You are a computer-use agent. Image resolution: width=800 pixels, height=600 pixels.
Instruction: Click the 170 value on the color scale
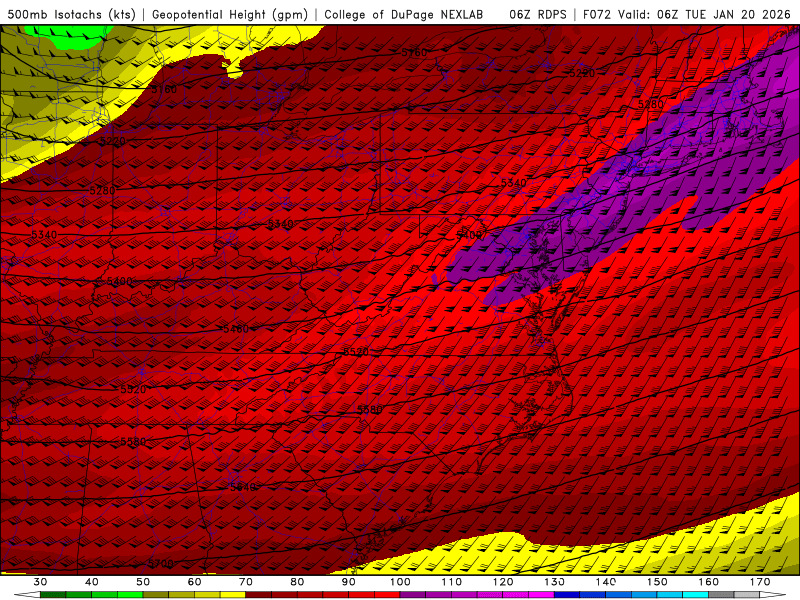coord(760,582)
